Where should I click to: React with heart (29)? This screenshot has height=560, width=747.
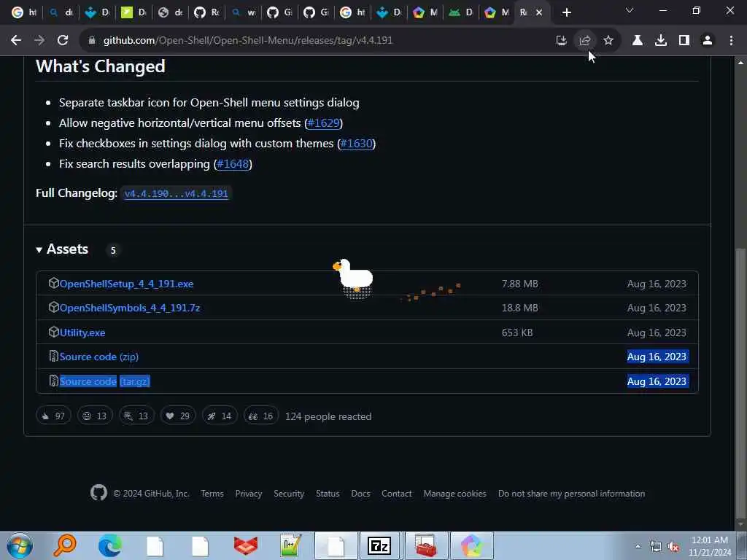[178, 416]
